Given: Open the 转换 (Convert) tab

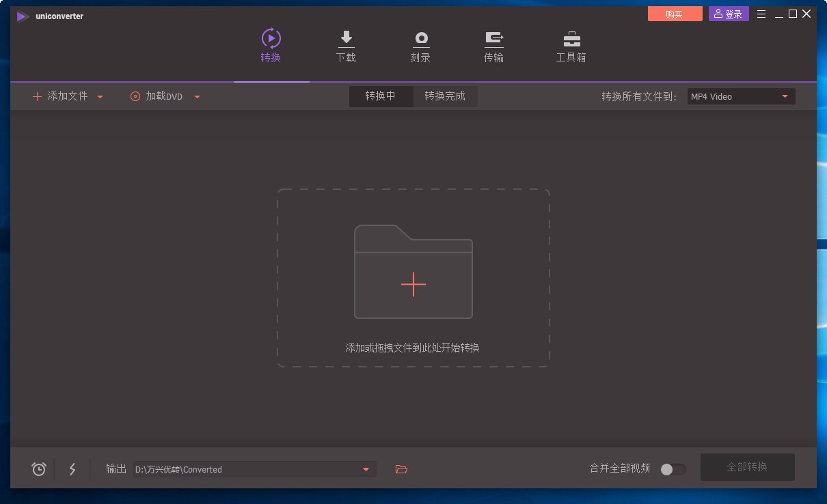Looking at the screenshot, I should (x=271, y=47).
